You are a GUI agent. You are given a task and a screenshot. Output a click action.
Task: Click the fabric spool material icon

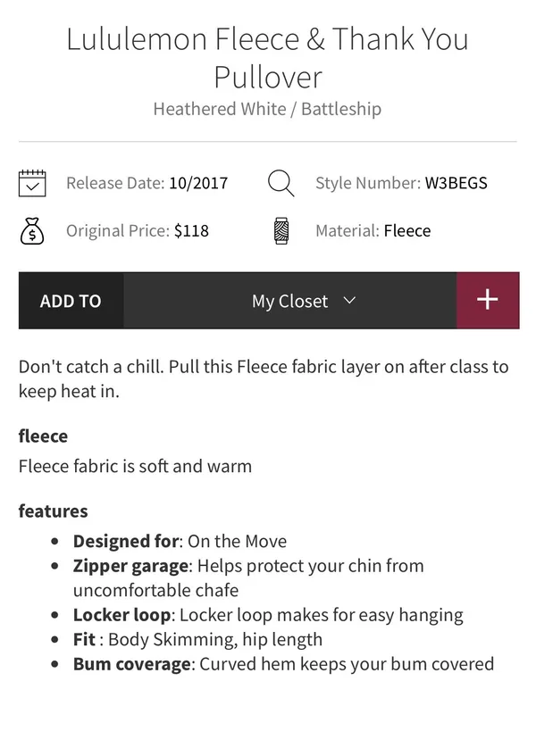(281, 231)
